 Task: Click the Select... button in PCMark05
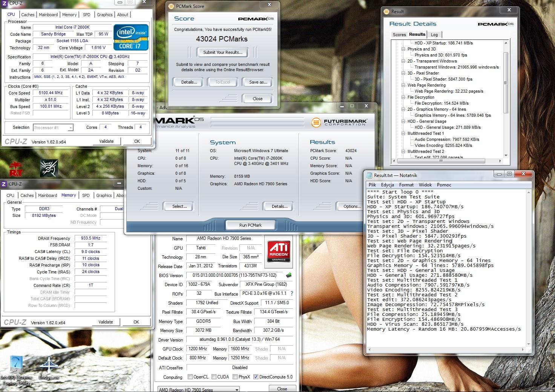(179, 206)
